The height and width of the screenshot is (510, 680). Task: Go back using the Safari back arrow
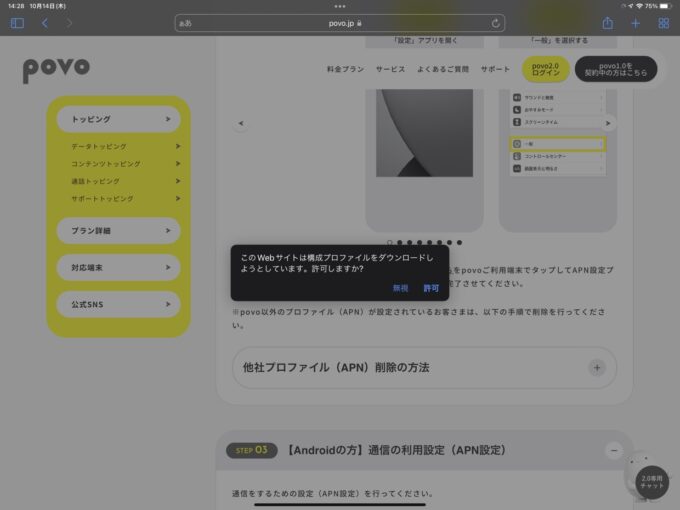click(45, 23)
